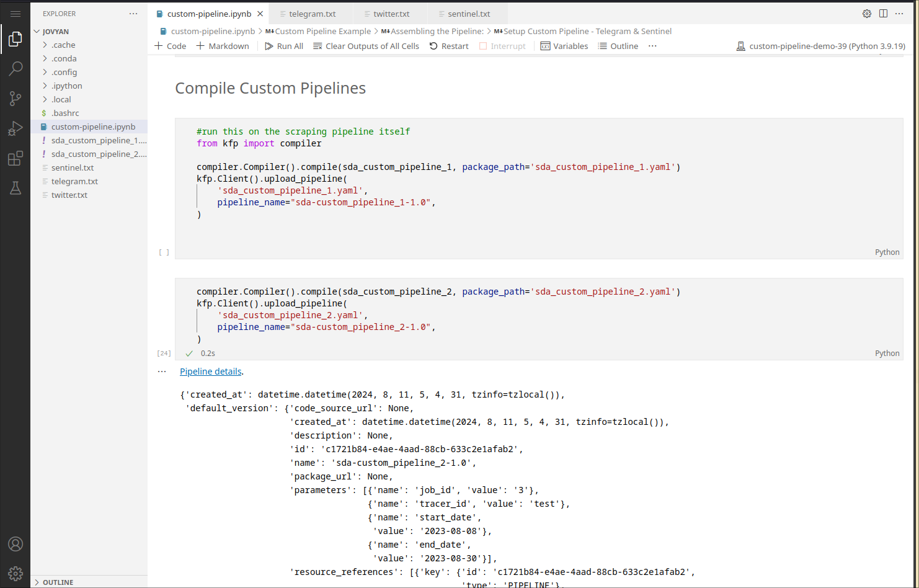Open the Extensions view
The image size is (919, 588).
16,158
